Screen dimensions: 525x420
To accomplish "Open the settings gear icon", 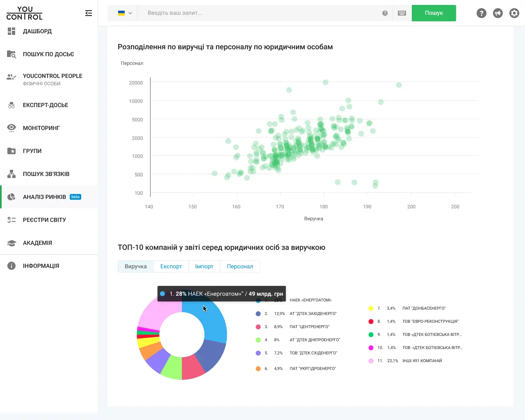I will coord(514,13).
